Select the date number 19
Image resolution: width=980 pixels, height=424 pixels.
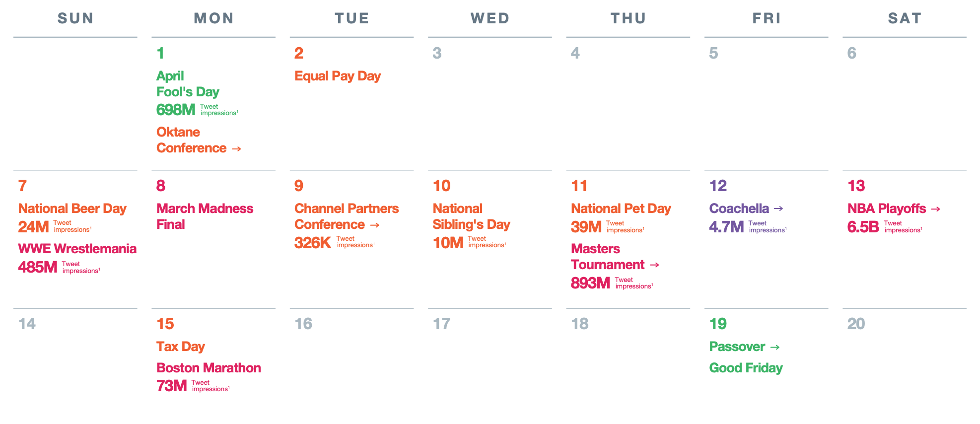click(x=718, y=324)
